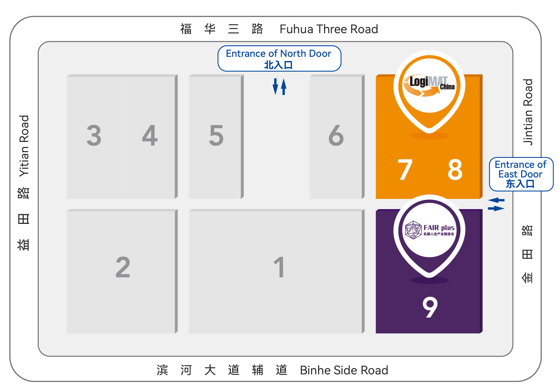Select hall number 6

pyautogui.click(x=336, y=135)
